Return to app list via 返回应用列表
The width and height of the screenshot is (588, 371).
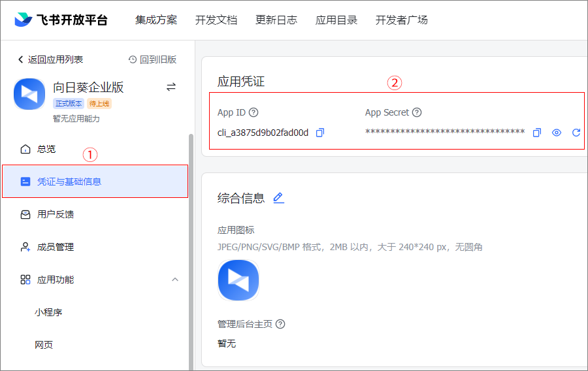[50, 59]
